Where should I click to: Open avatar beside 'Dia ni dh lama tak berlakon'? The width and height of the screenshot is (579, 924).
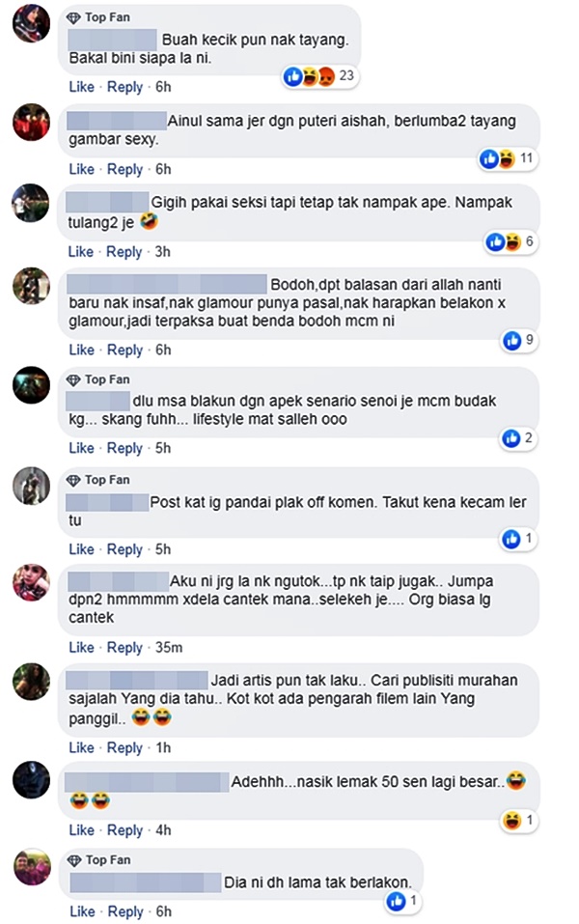coord(32,866)
